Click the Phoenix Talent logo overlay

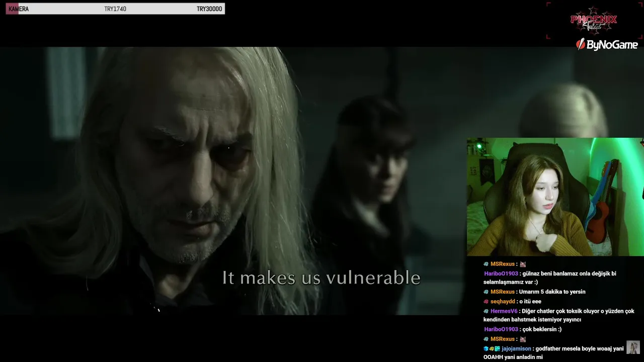[594, 21]
